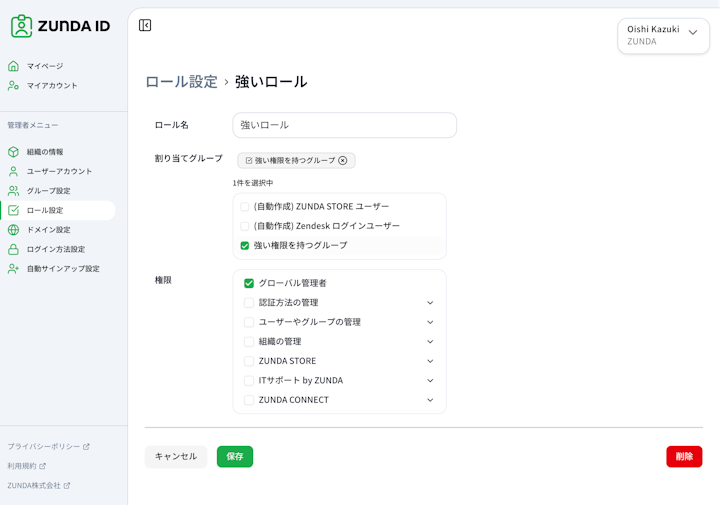
Task: Click the ユーザーアカウント person icon
Action: 13,171
